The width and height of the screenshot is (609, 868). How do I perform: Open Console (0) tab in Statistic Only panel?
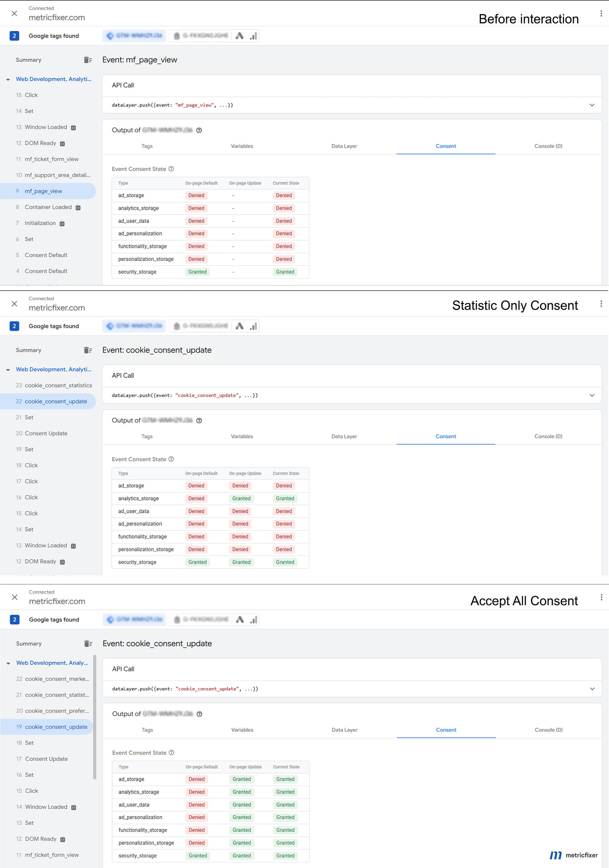click(x=548, y=437)
